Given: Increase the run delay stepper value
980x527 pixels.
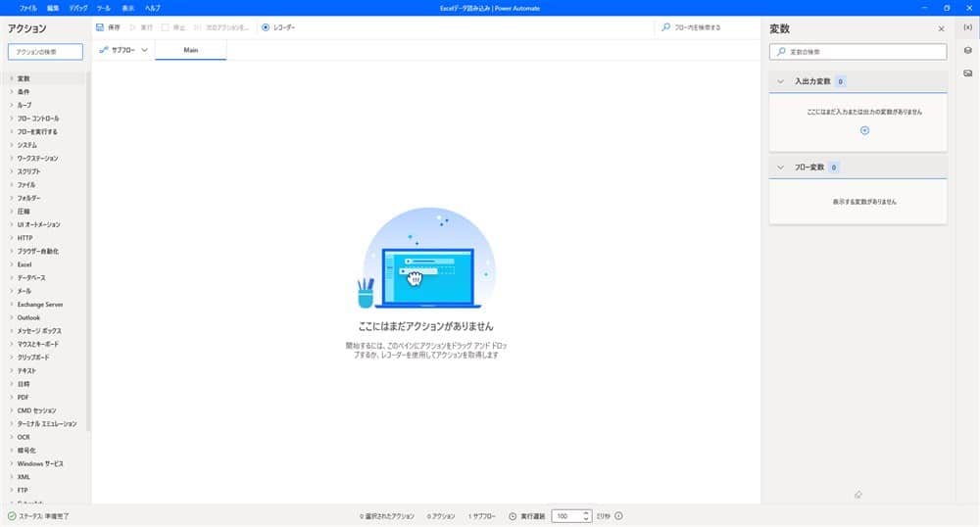Looking at the screenshot, I should click(x=586, y=512).
